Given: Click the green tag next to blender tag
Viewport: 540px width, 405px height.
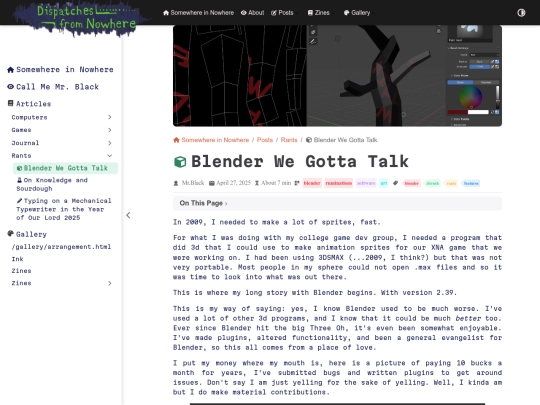Looking at the screenshot, I should click(433, 183).
